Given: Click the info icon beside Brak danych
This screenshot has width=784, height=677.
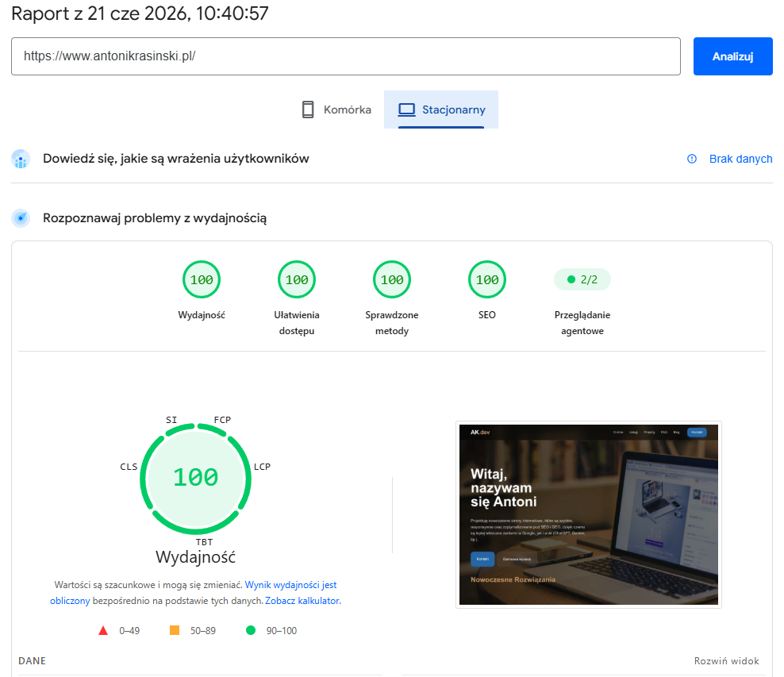Looking at the screenshot, I should [692, 159].
